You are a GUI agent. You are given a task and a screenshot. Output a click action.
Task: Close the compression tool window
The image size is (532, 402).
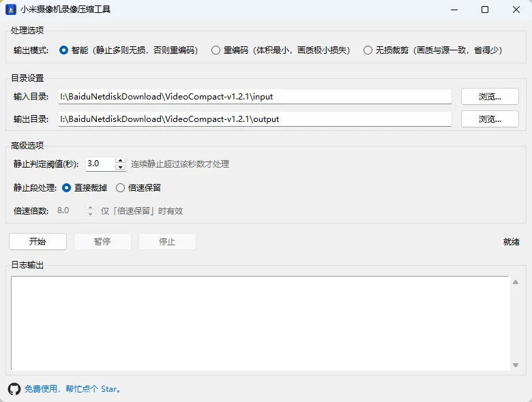point(516,10)
